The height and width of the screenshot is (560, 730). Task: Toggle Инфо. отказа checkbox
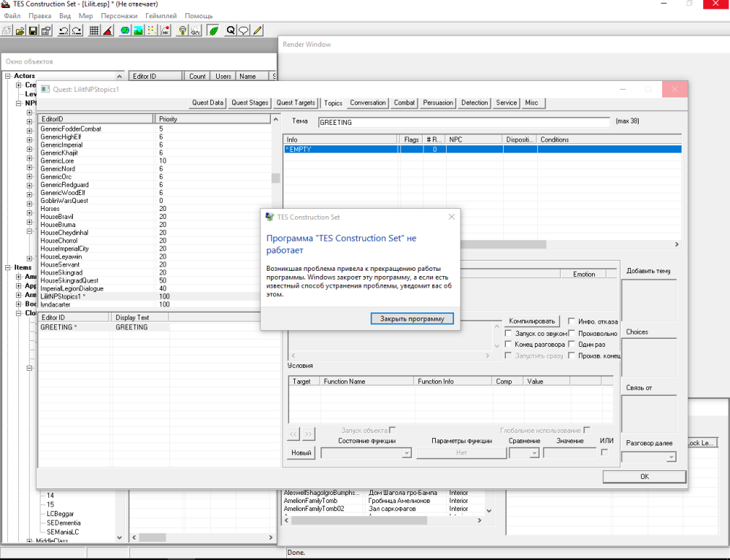(572, 321)
